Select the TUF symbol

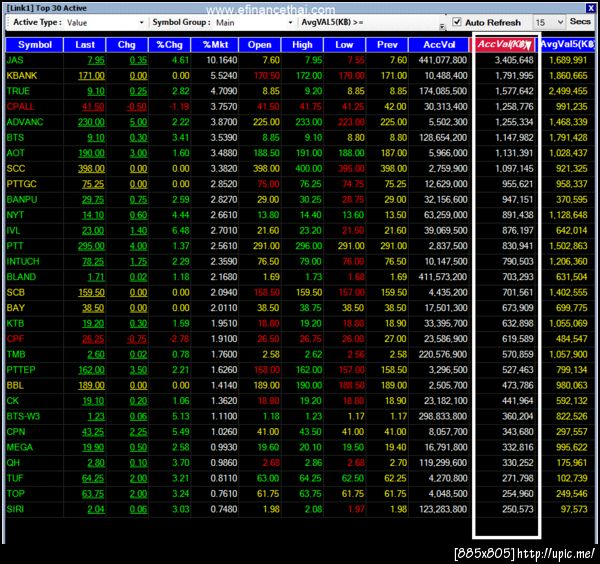(x=15, y=479)
